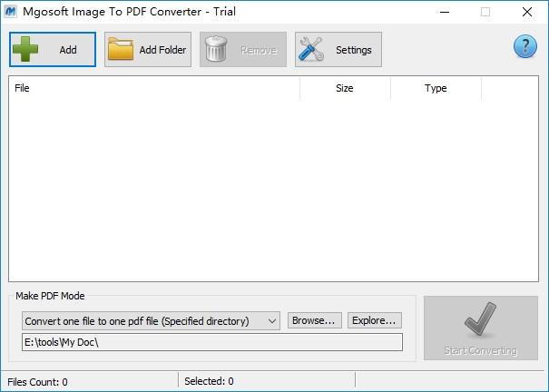The height and width of the screenshot is (392, 549).
Task: Click the green plus Add button
Action: pyautogui.click(x=53, y=49)
